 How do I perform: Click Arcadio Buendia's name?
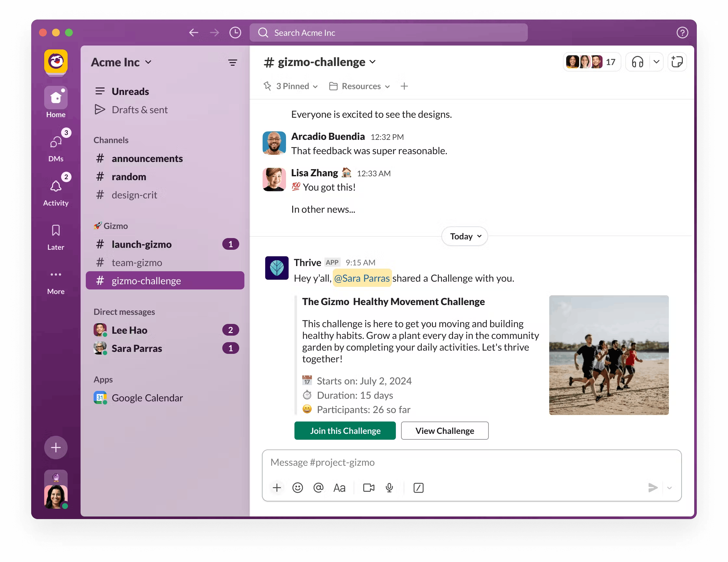(x=328, y=136)
